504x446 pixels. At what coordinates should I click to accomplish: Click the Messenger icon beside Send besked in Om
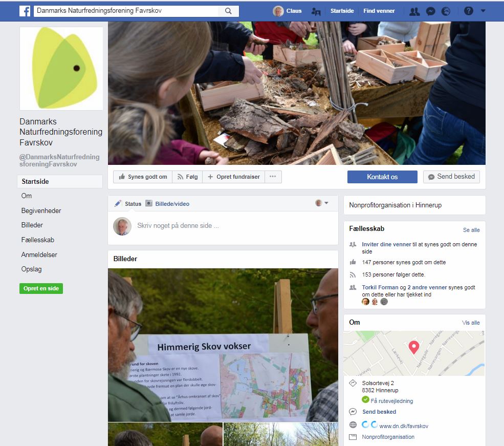click(353, 412)
